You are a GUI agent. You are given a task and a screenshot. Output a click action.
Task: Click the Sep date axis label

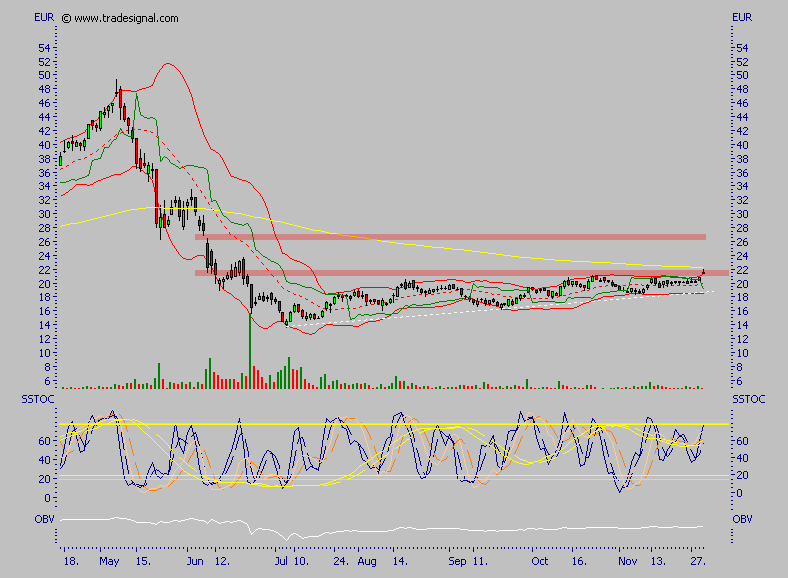456,562
